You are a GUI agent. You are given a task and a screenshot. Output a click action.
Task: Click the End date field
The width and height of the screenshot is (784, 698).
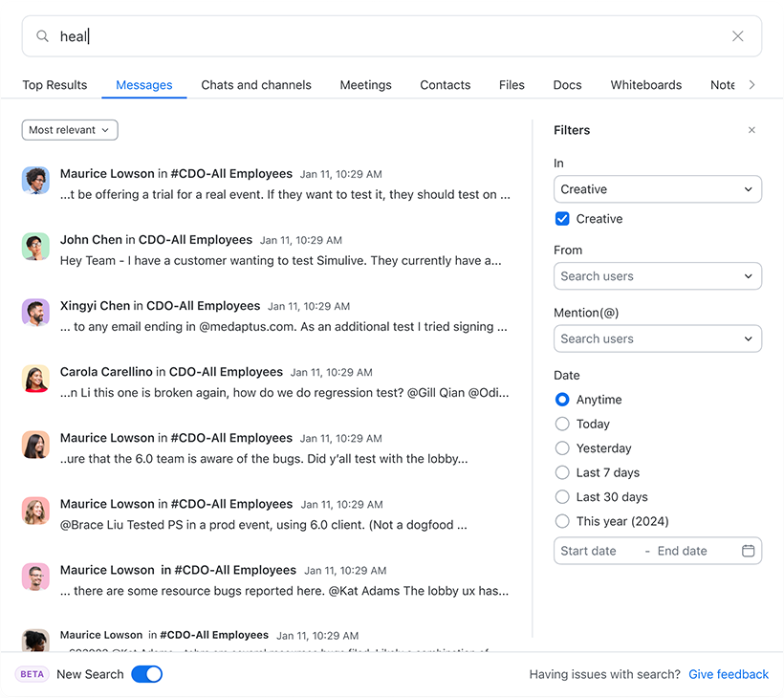pyautogui.click(x=682, y=551)
